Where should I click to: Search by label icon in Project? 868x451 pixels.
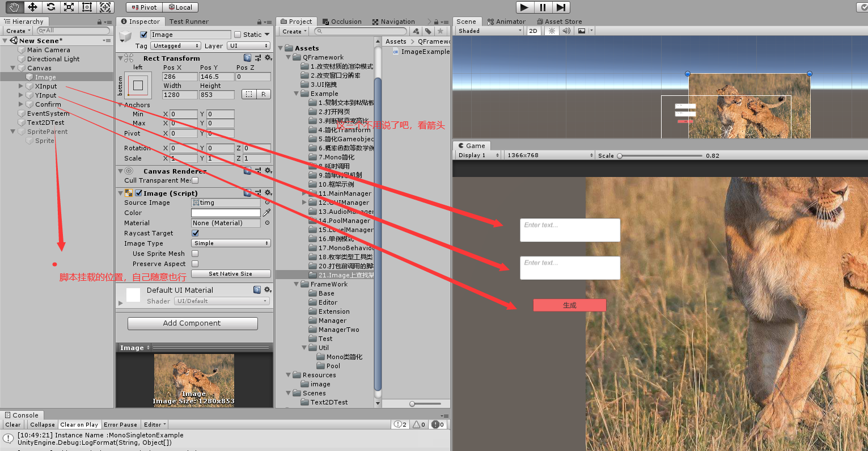[428, 31]
